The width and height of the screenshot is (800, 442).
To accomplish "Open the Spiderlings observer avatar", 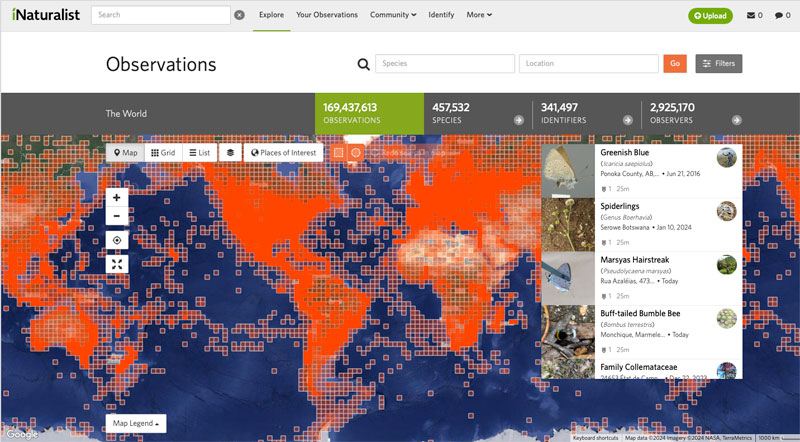I will (727, 211).
